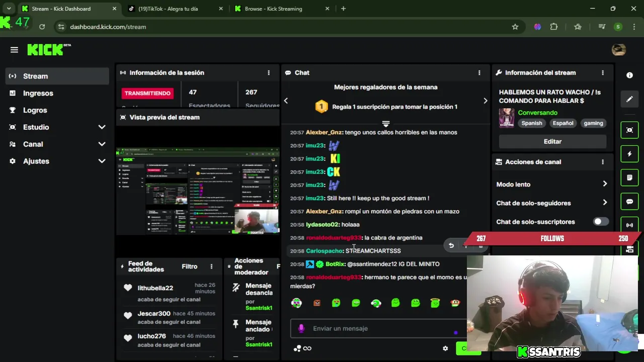Click the chat bubble icon in right sidebar
This screenshot has height=362, width=644.
[629, 202]
